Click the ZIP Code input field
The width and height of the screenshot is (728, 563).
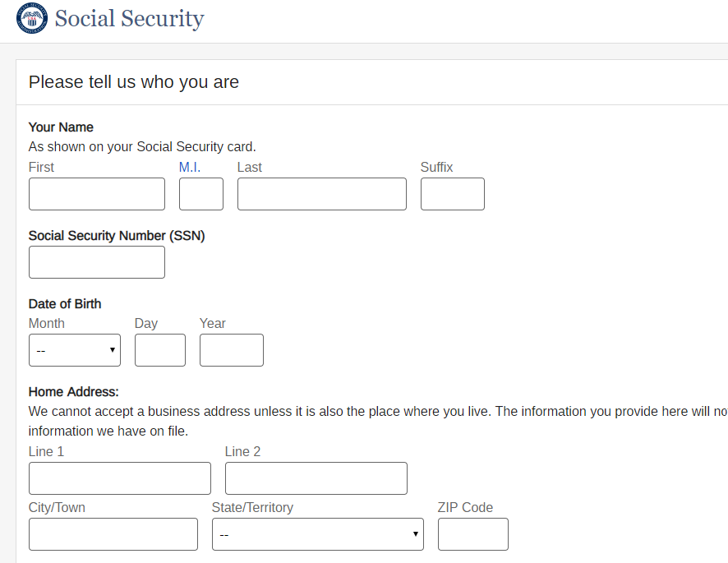pyautogui.click(x=473, y=534)
